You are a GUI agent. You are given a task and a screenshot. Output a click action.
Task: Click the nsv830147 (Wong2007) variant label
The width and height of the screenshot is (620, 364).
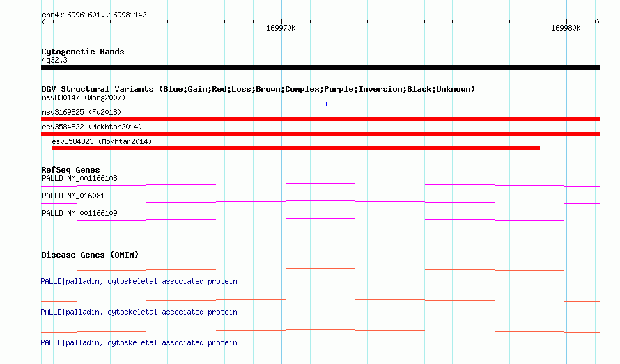click(x=84, y=97)
